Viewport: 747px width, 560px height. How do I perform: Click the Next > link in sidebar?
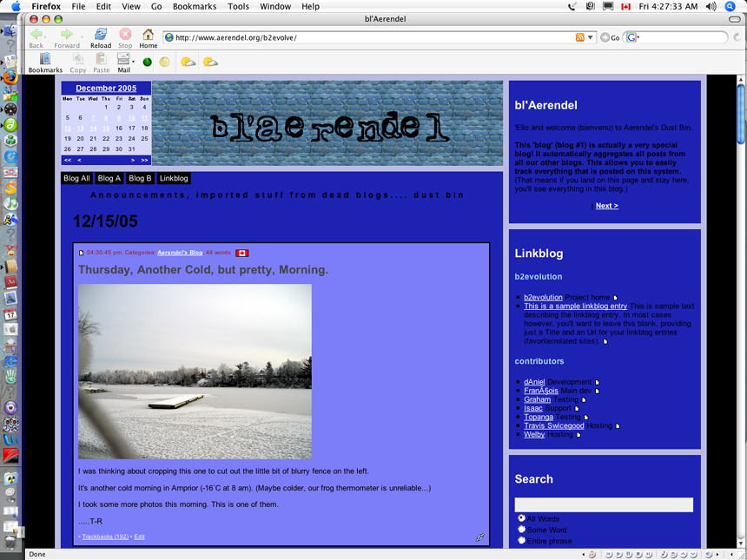pyautogui.click(x=606, y=206)
